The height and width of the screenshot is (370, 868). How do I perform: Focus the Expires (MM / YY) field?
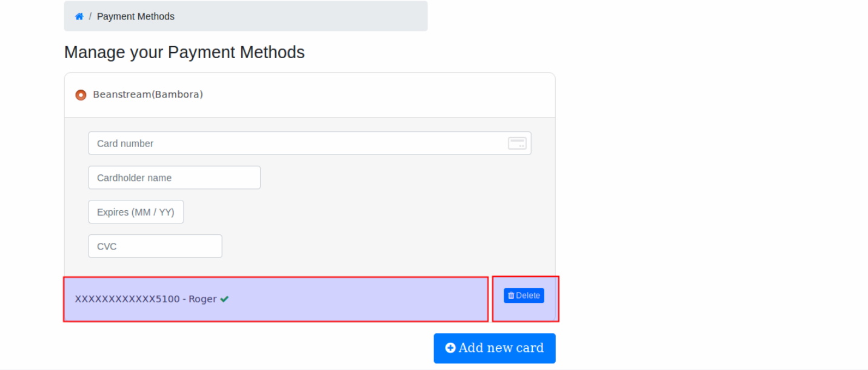[136, 213]
